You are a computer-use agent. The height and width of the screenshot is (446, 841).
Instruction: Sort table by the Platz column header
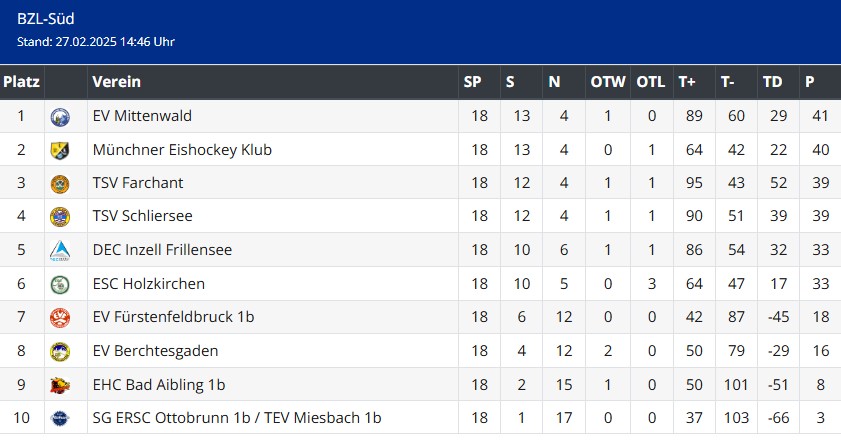pyautogui.click(x=21, y=81)
